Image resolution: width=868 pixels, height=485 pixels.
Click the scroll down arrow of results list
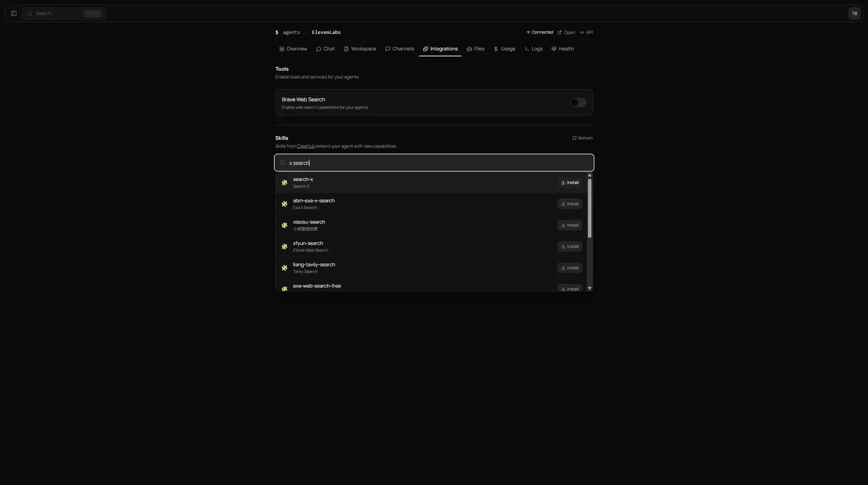tap(590, 288)
